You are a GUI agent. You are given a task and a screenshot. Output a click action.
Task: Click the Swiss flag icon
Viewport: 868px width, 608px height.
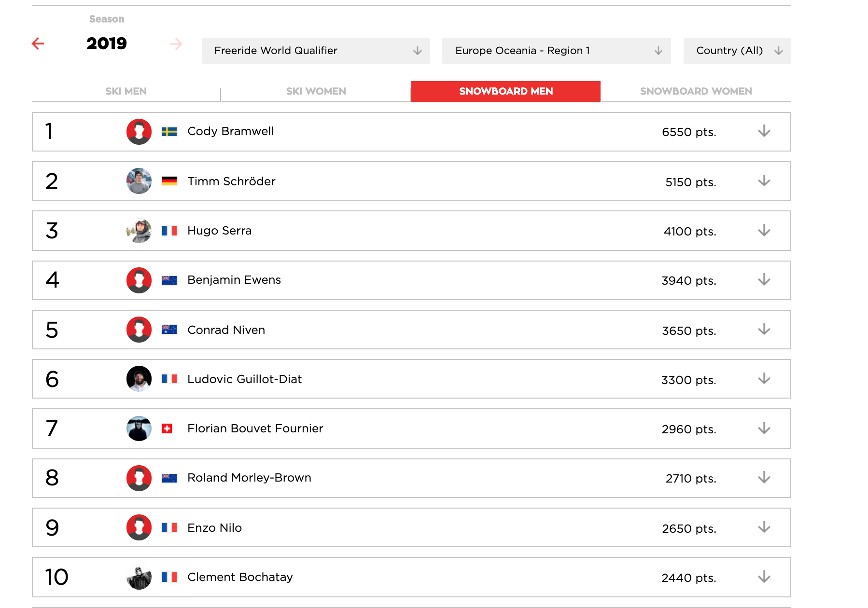pos(167,428)
